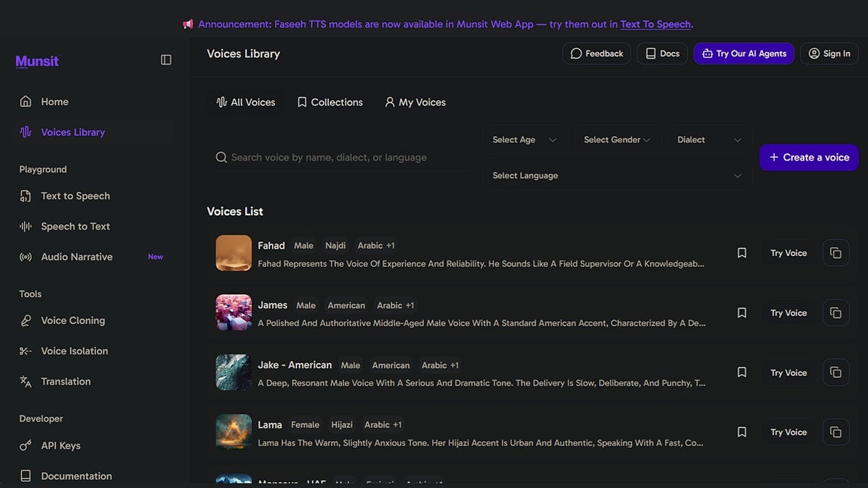Bookmark the James voice
Viewport: 868px width, 488px height.
click(x=741, y=313)
